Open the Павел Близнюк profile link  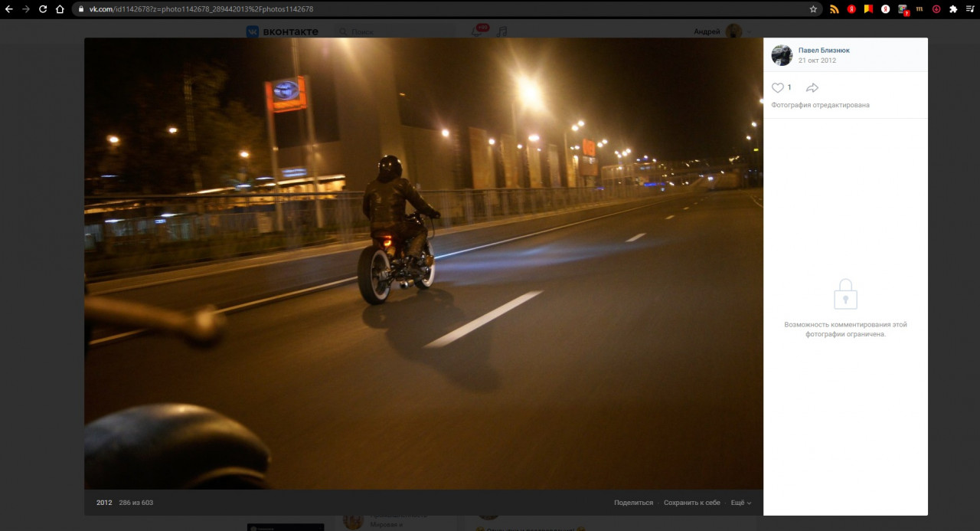824,51
